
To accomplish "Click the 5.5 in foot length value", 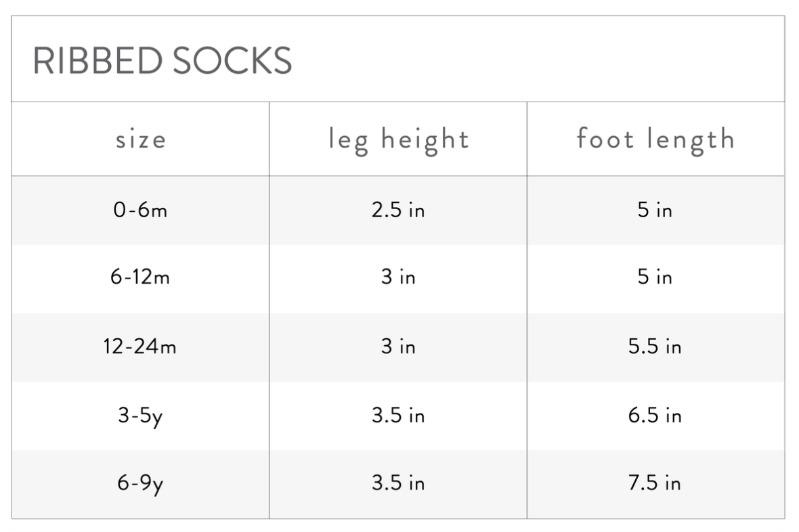I will point(655,347).
